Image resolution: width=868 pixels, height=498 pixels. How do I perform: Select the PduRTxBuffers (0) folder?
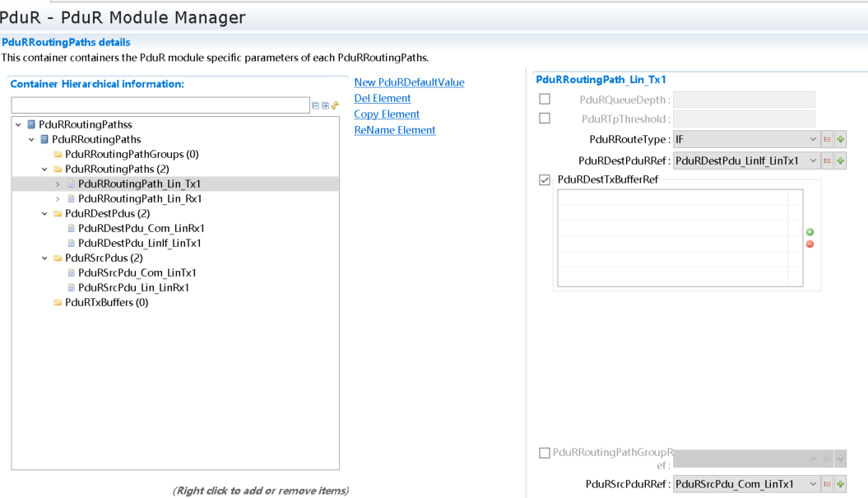click(106, 303)
